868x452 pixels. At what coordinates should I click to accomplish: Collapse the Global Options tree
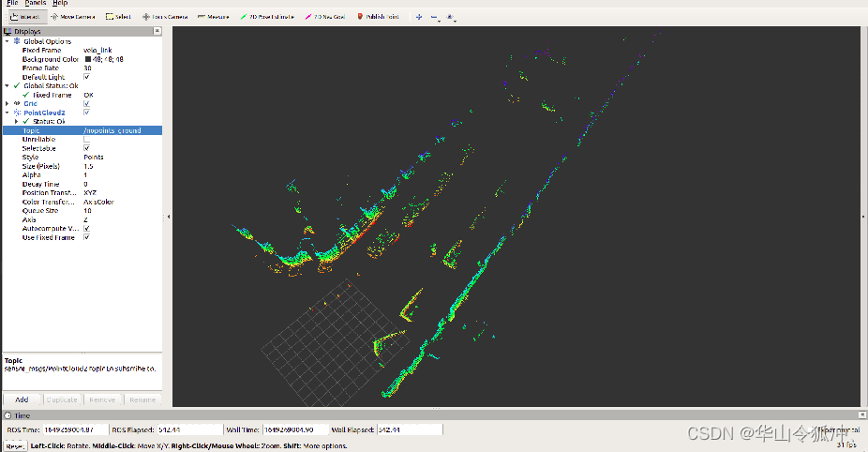(7, 41)
